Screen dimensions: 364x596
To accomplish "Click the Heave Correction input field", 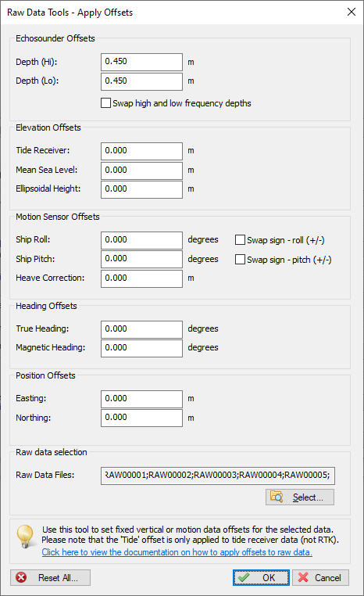I will click(141, 278).
